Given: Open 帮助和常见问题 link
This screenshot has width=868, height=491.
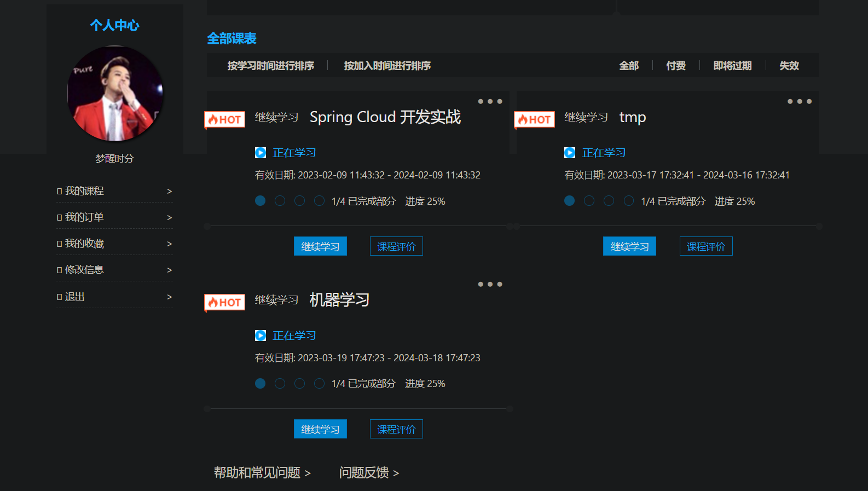Looking at the screenshot, I should click(x=262, y=472).
